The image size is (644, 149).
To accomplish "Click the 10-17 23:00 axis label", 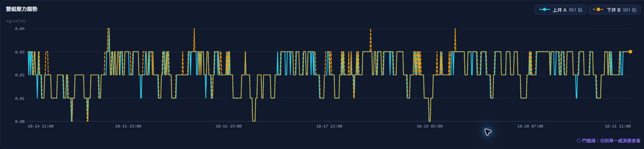I will click(x=329, y=126).
